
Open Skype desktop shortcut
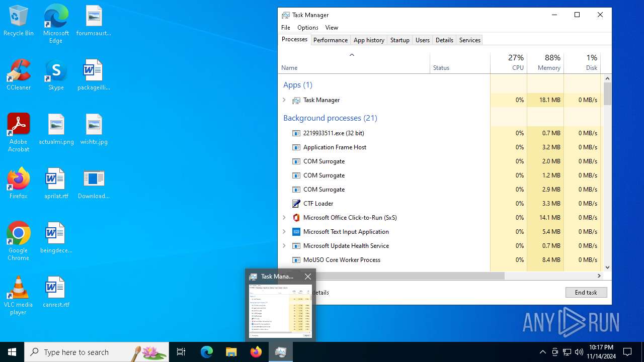pyautogui.click(x=56, y=75)
